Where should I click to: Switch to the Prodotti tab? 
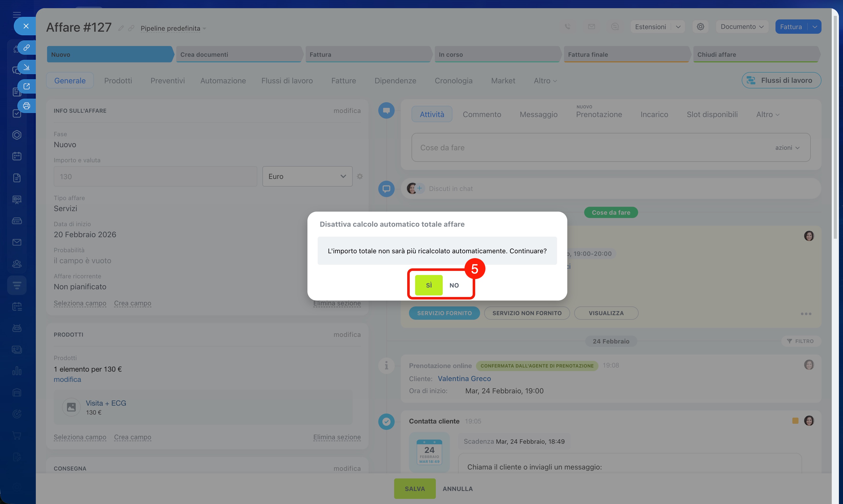118,81
